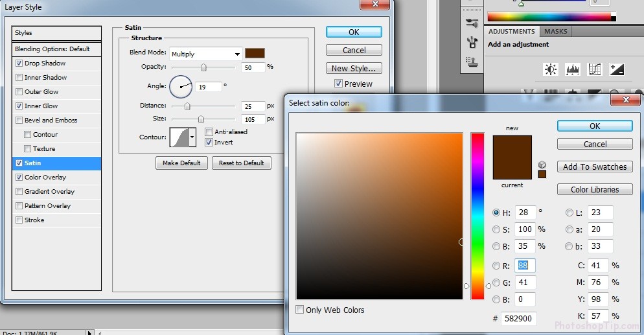644x335 pixels.
Task: Toggle the Outer Glow checkbox
Action: tap(19, 91)
